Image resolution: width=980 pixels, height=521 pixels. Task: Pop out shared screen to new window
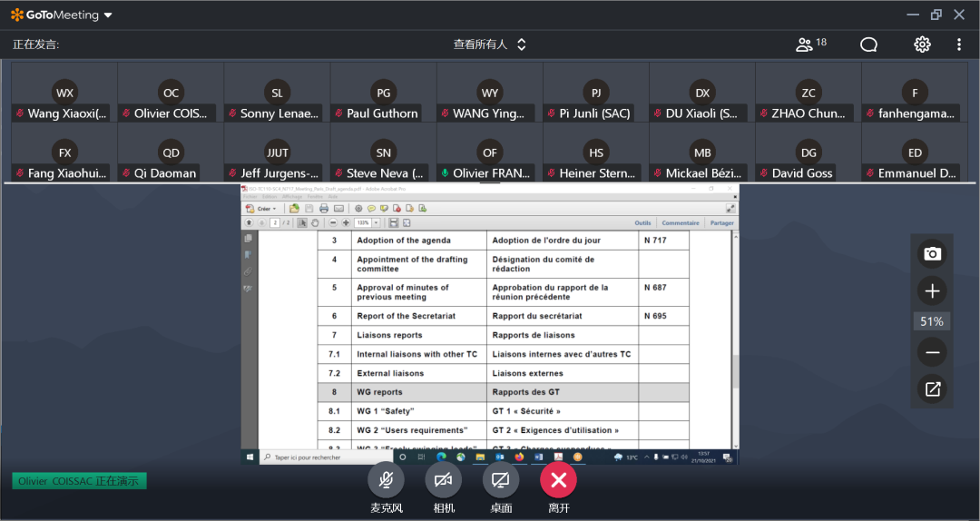tap(932, 389)
